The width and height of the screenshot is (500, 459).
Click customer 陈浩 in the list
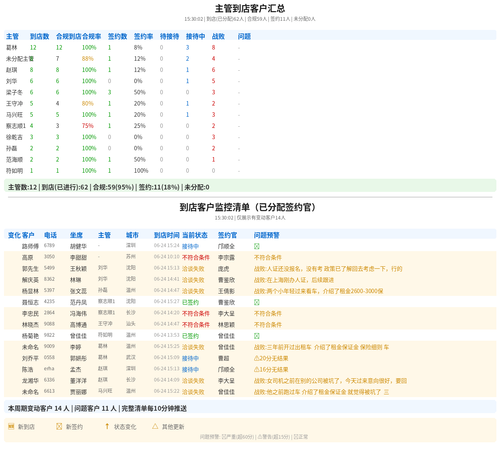tap(27, 370)
